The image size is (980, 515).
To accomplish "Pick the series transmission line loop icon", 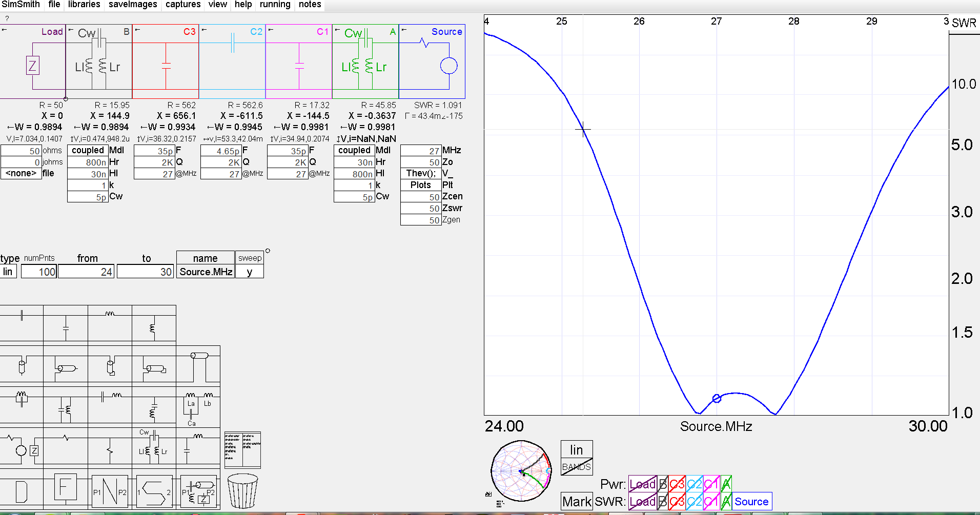I will (x=199, y=365).
